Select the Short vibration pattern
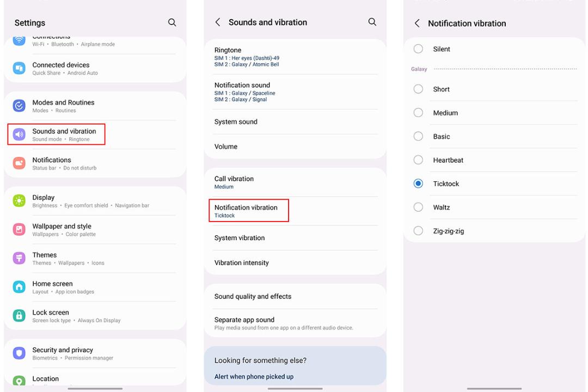This screenshot has width=588, height=392. click(x=418, y=89)
